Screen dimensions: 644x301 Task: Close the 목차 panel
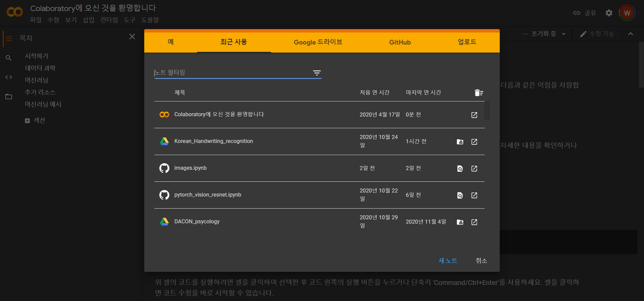(x=132, y=37)
